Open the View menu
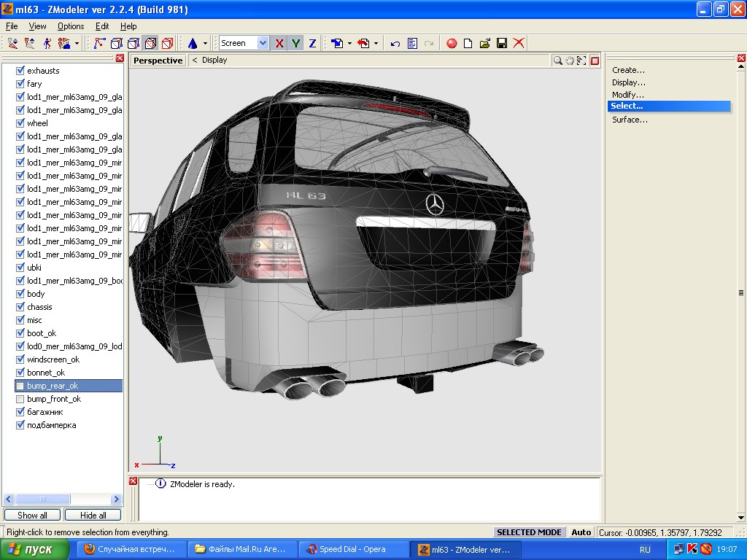The width and height of the screenshot is (747, 560). (x=37, y=26)
